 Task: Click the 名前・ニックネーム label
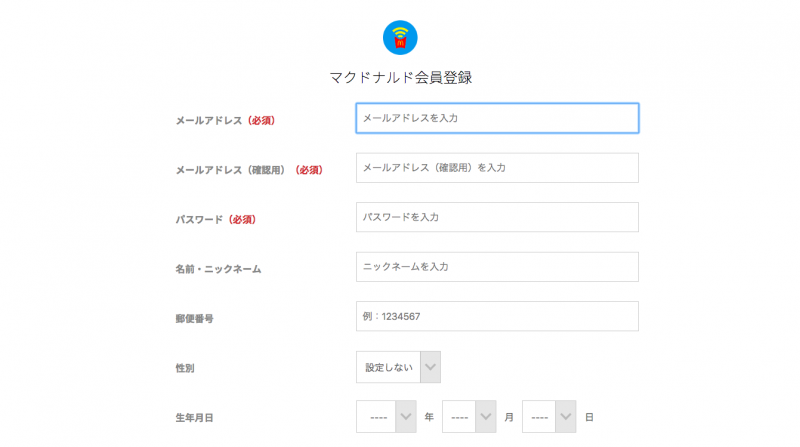coord(218,269)
